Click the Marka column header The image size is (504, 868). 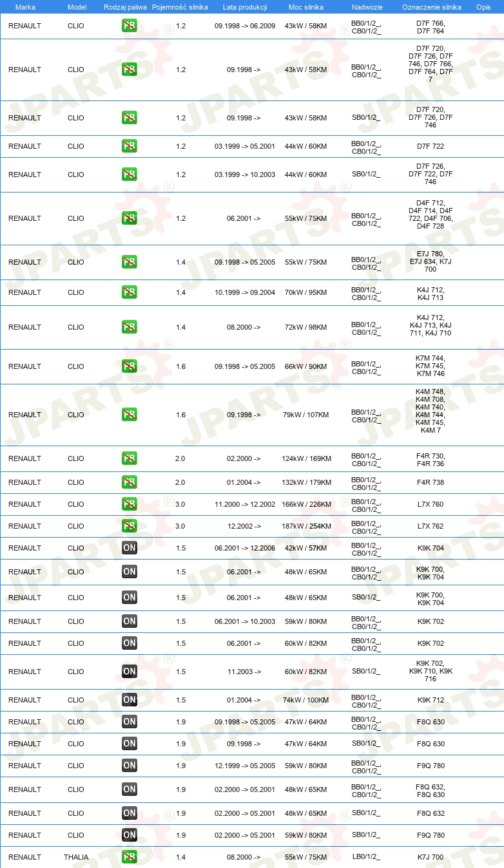click(x=25, y=6)
